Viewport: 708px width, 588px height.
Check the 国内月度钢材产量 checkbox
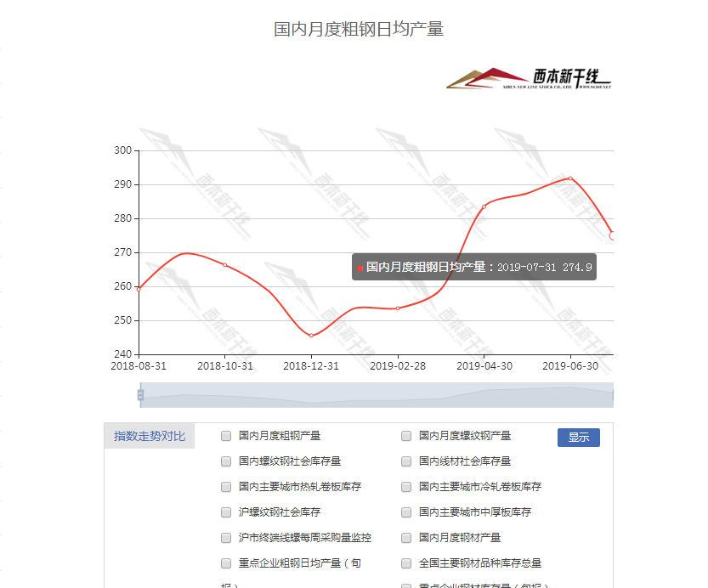click(406, 538)
